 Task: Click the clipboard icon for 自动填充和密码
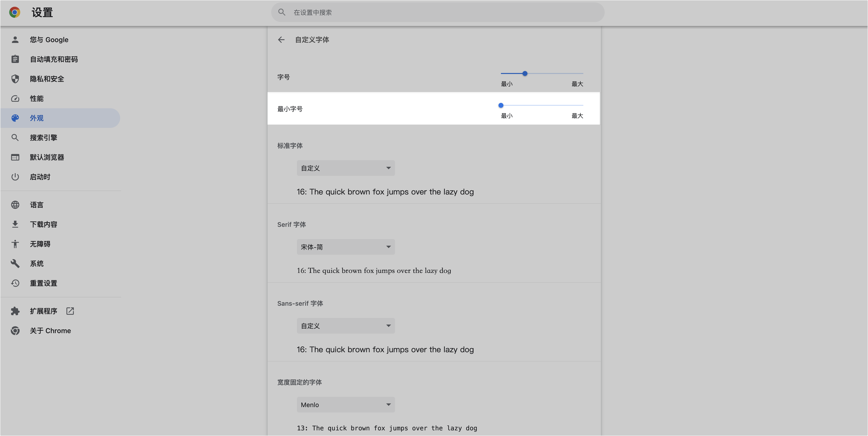[x=15, y=59]
